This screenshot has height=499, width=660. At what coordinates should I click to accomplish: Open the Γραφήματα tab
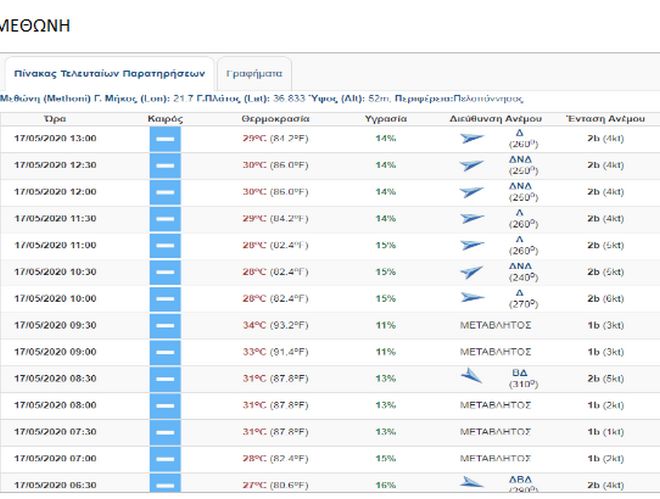255,73
